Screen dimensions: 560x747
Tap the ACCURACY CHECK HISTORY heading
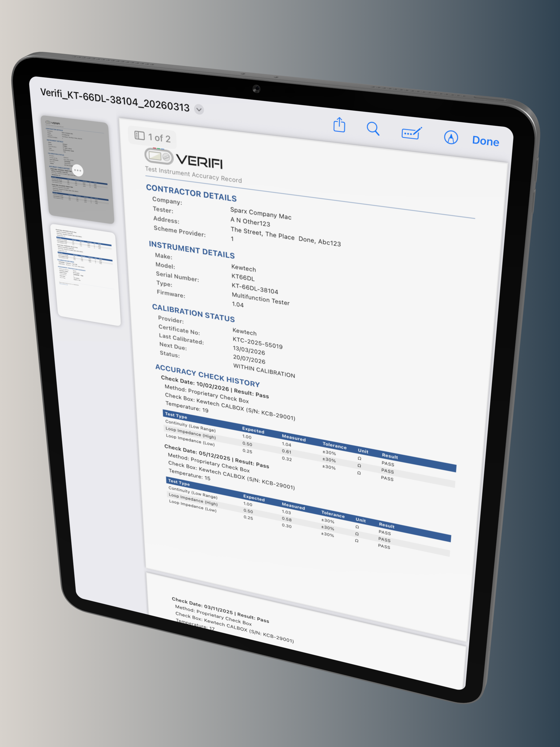(207, 375)
